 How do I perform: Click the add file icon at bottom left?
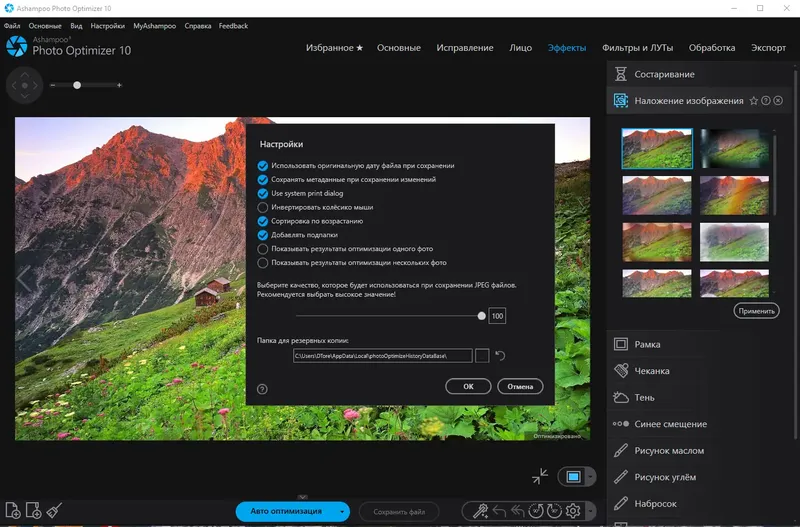[x=12, y=510]
